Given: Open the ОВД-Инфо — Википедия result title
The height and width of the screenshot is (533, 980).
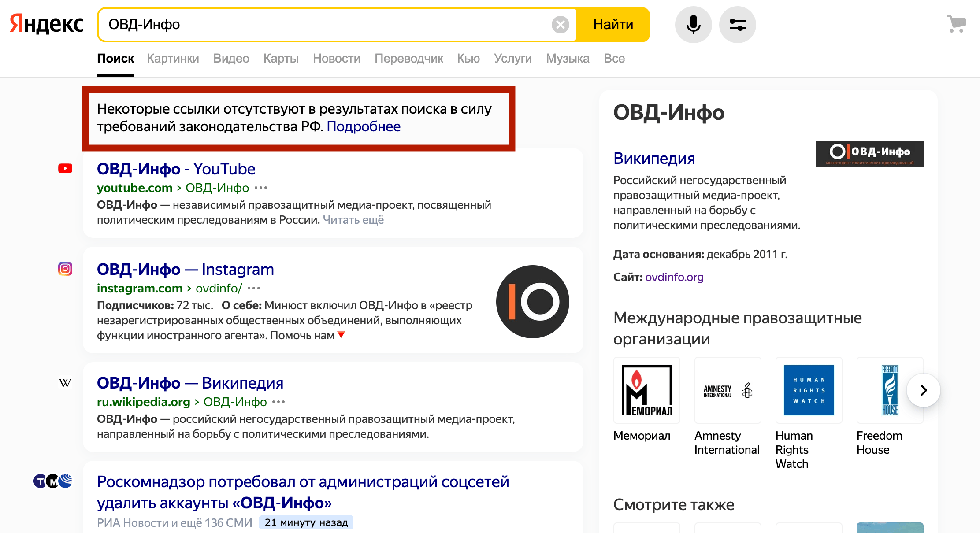Looking at the screenshot, I should tap(190, 383).
